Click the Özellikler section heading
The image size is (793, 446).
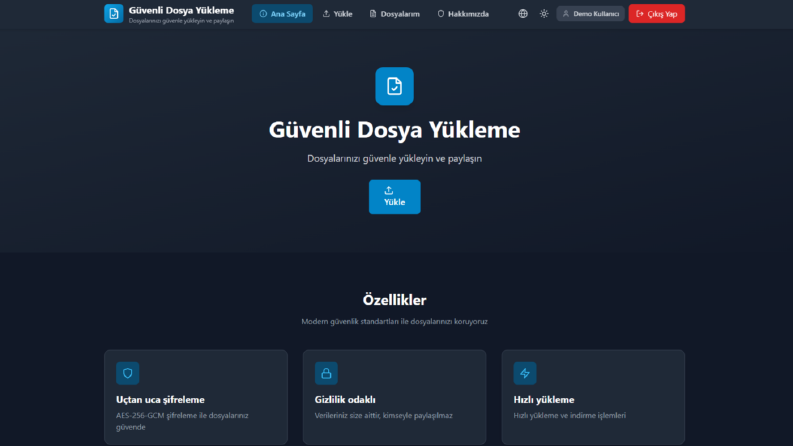[394, 300]
